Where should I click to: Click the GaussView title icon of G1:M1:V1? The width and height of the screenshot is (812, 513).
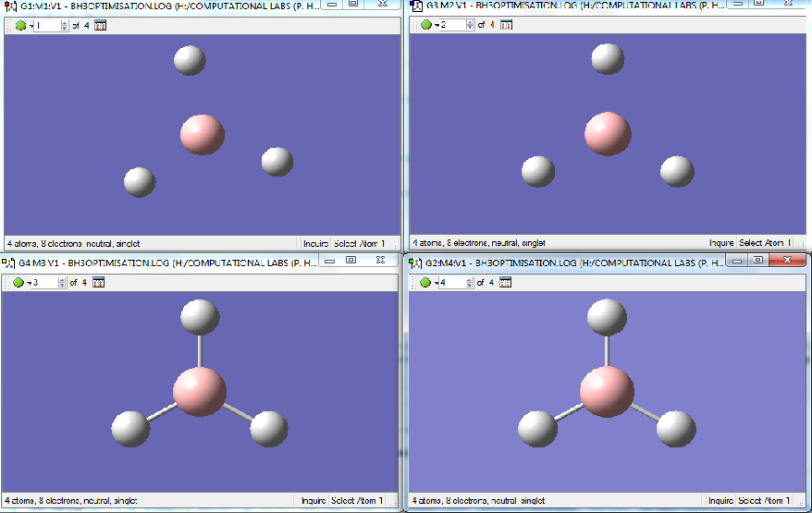point(10,6)
